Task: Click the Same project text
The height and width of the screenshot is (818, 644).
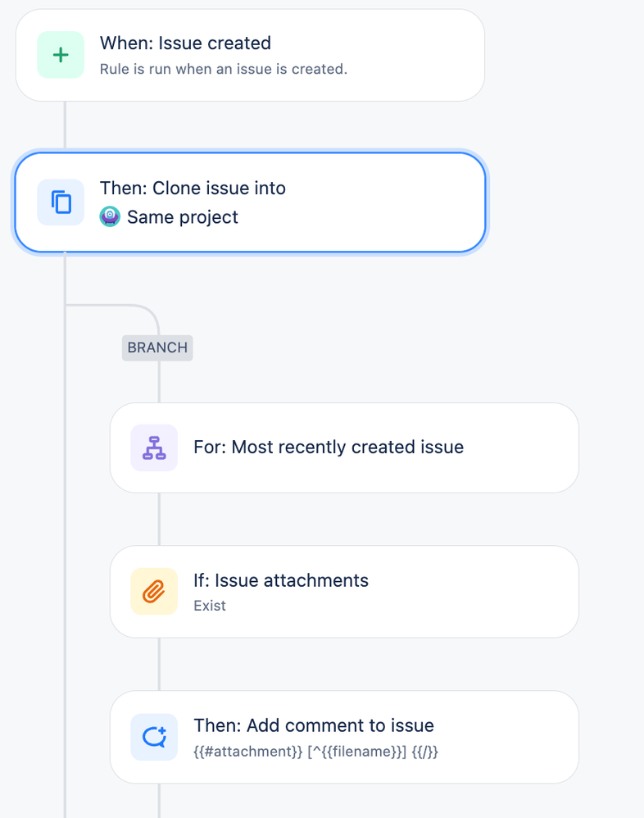Action: pyautogui.click(x=183, y=217)
